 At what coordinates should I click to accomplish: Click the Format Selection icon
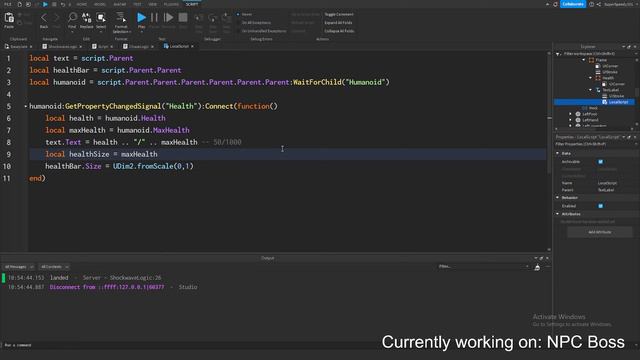click(x=121, y=17)
